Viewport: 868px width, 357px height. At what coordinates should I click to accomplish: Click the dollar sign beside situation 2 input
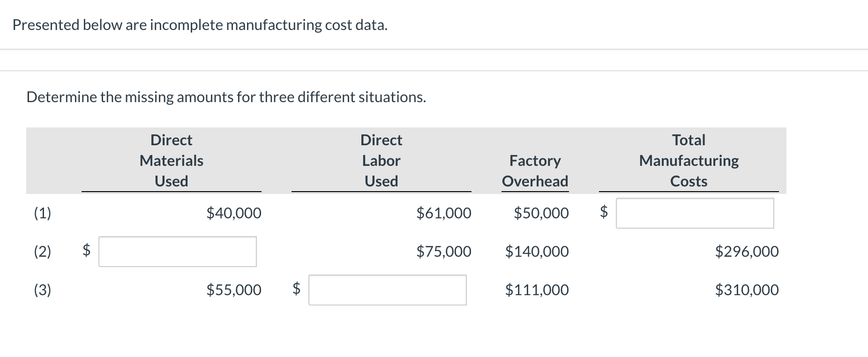pos(85,252)
